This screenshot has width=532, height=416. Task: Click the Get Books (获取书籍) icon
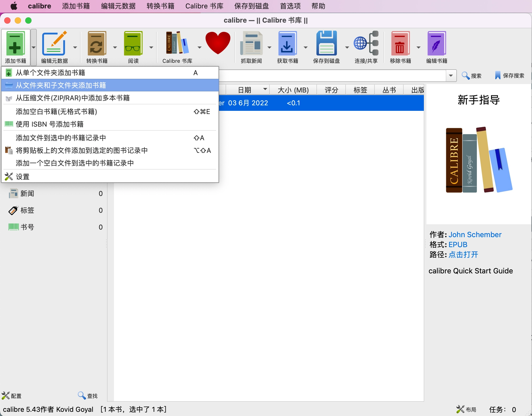[x=288, y=43]
